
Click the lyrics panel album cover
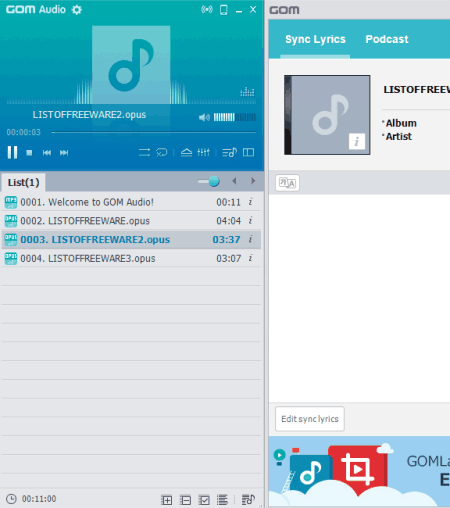(327, 115)
